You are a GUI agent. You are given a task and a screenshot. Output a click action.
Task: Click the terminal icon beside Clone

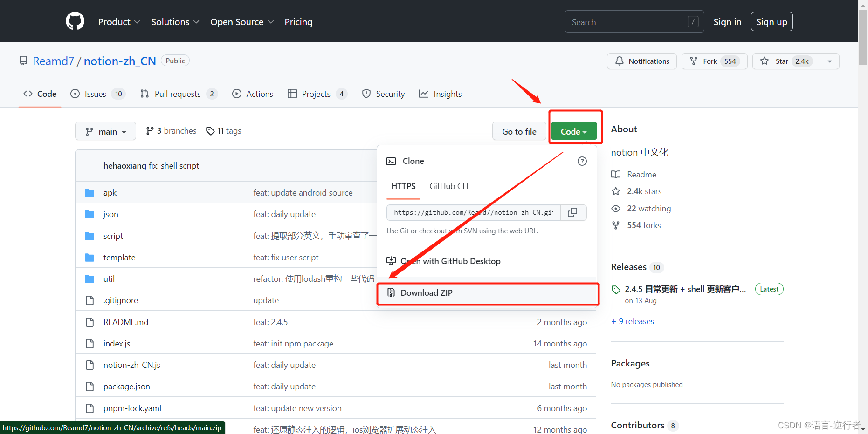391,161
